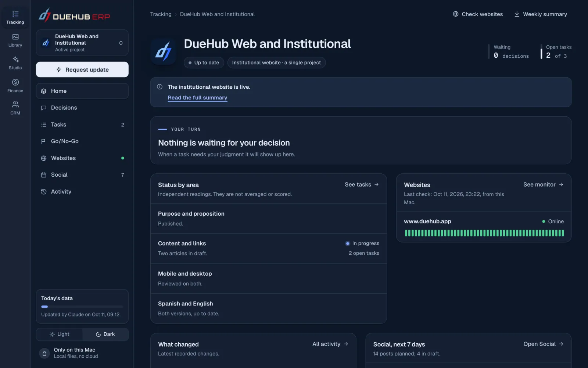Click the large DueHub project logo tile
This screenshot has height=368, width=588.
(164, 51)
